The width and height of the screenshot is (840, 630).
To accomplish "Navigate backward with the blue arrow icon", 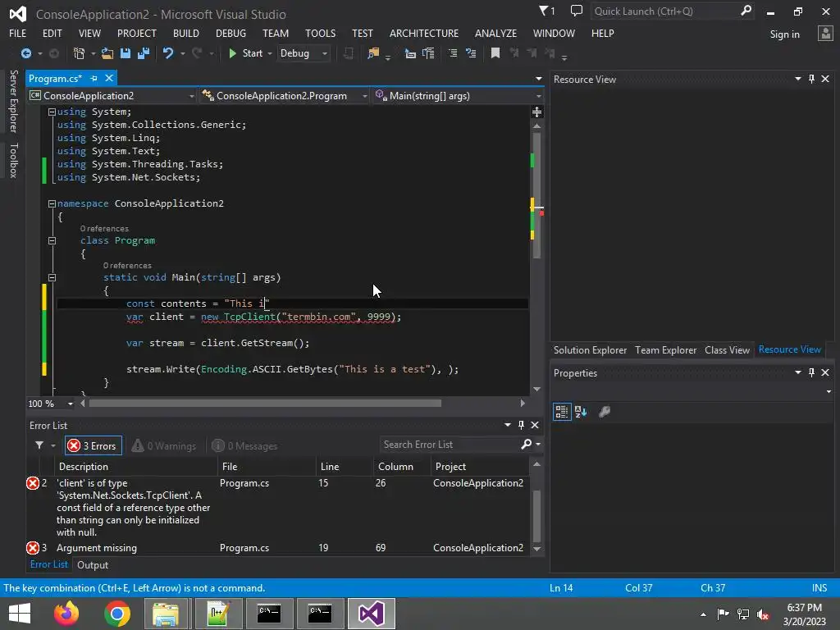I will click(25, 53).
